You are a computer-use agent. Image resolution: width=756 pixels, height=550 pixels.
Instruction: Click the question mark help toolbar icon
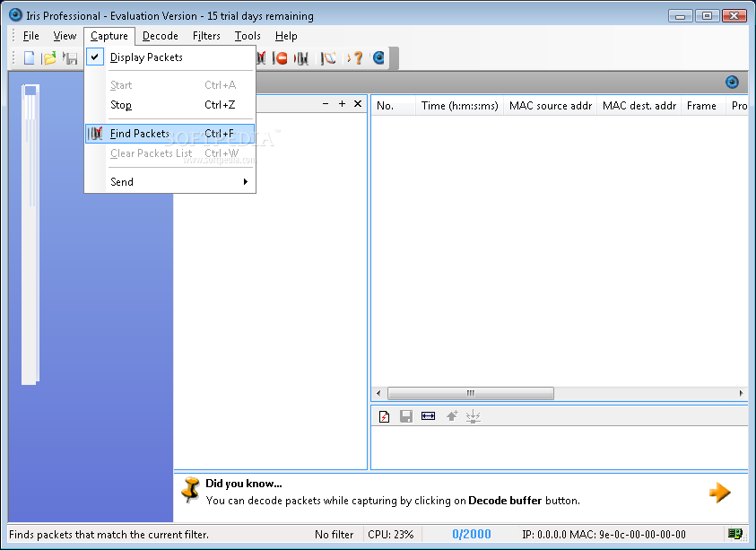click(357, 58)
